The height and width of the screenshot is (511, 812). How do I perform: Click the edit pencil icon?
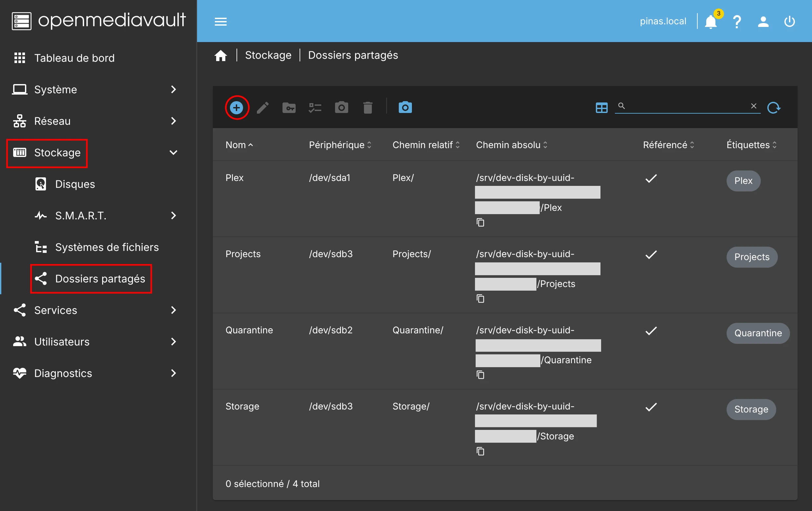[263, 107]
